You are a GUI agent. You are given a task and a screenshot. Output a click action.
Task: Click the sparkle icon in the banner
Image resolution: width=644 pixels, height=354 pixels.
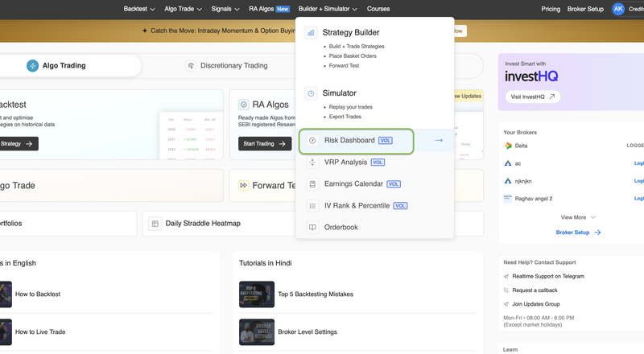tap(145, 31)
